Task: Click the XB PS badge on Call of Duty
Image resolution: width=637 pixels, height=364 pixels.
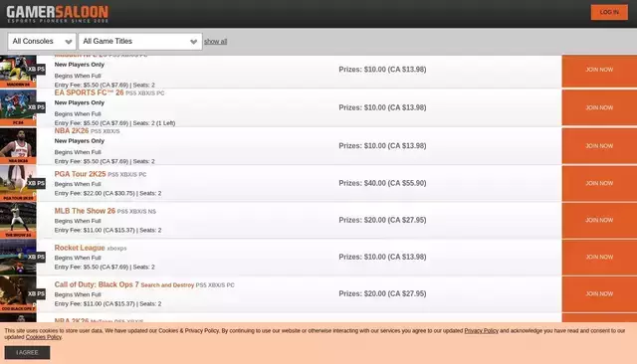Action: [x=37, y=293]
